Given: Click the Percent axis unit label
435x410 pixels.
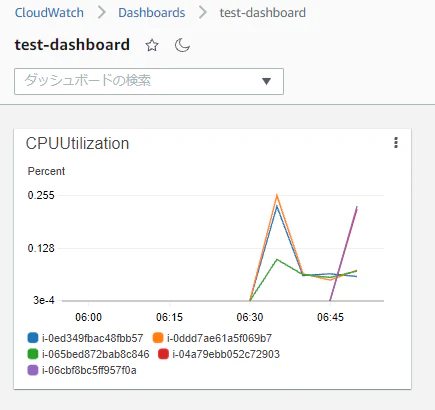Looking at the screenshot, I should click(x=46, y=171).
